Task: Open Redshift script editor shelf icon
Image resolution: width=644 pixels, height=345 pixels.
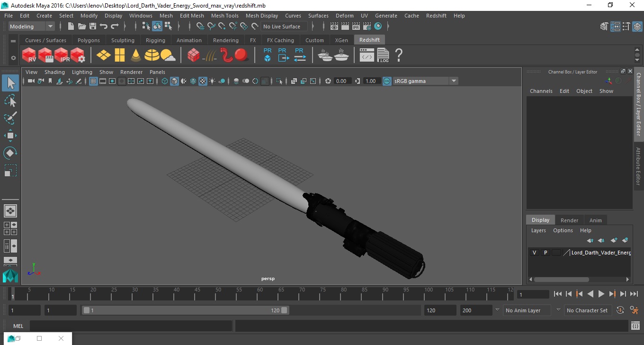Action: click(x=367, y=55)
